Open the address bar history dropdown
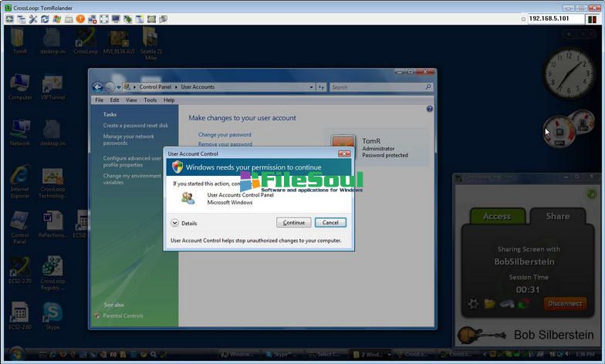Screen dimensions: 605x364 point(312,87)
